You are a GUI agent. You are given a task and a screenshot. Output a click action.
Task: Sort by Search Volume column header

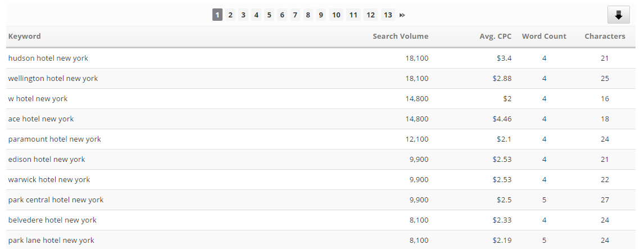click(400, 37)
